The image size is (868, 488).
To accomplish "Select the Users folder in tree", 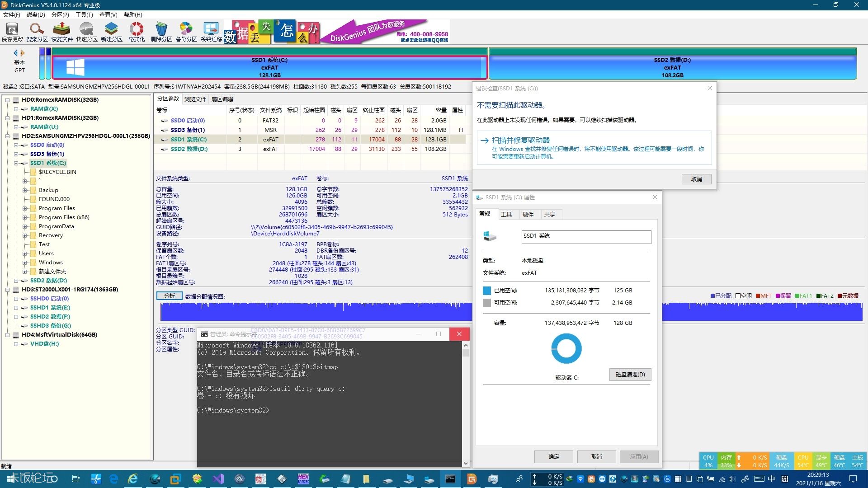I will tap(46, 253).
